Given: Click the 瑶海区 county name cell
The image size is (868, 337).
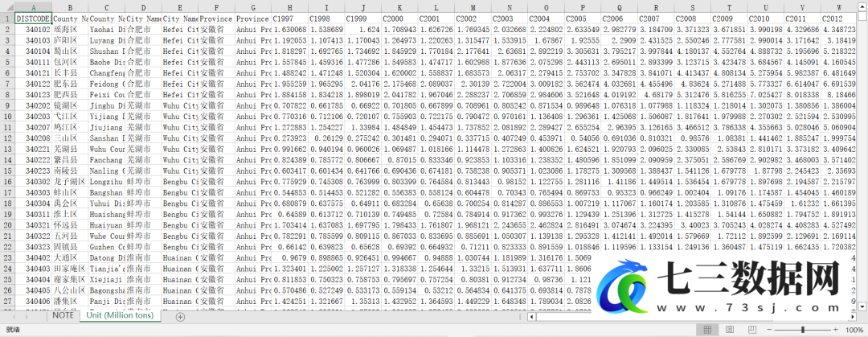Looking at the screenshot, I should click(x=70, y=30).
